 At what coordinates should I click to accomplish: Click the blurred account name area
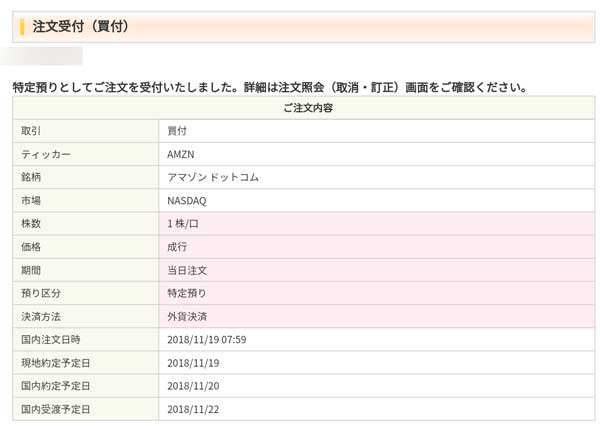(x=45, y=56)
